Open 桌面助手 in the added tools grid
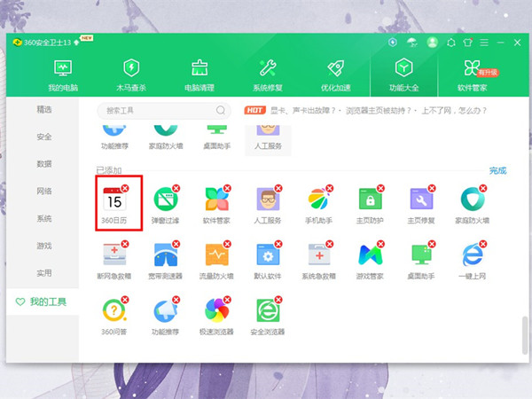 click(421, 261)
